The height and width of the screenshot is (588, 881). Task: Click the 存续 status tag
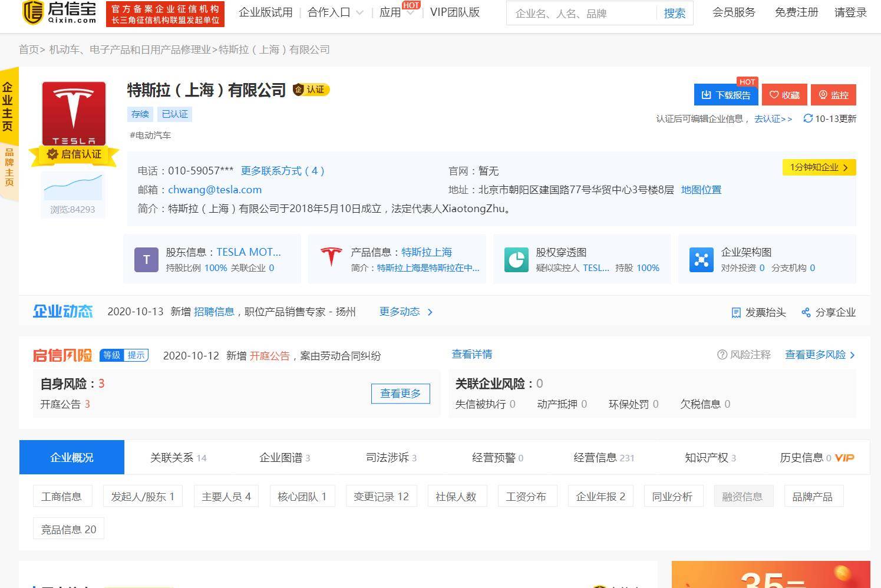140,114
